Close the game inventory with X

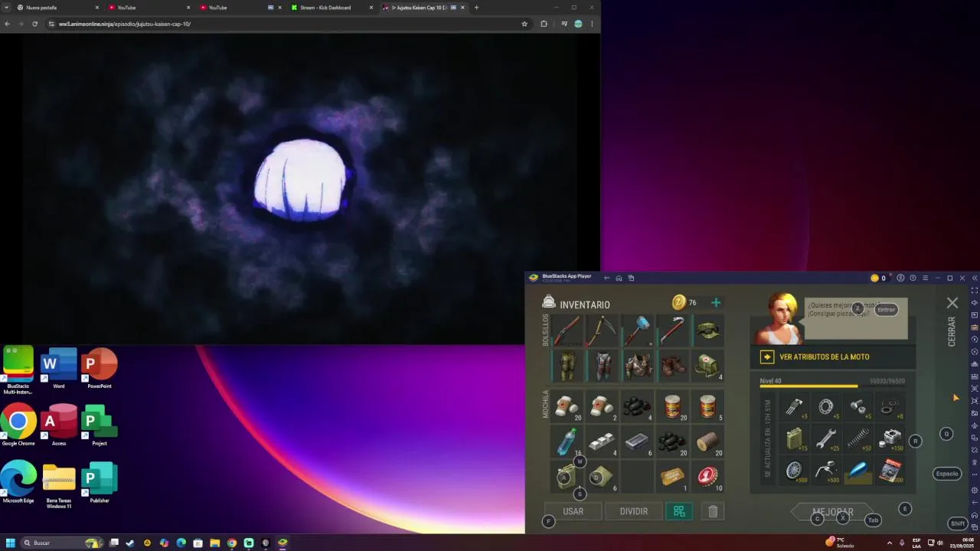point(952,303)
